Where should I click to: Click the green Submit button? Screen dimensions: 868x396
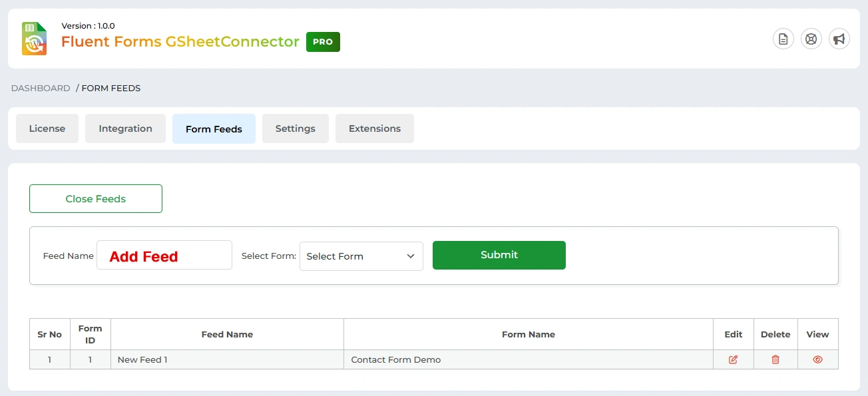click(499, 255)
